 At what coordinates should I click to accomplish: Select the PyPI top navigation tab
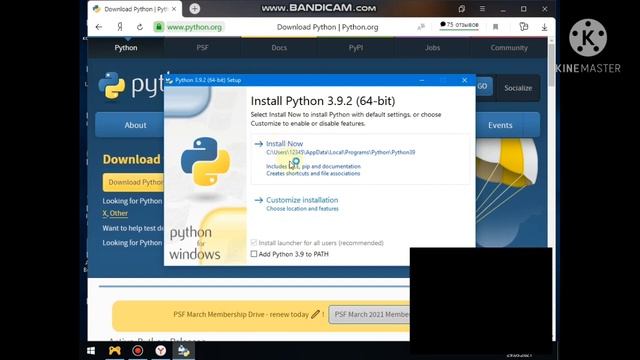coord(356,48)
